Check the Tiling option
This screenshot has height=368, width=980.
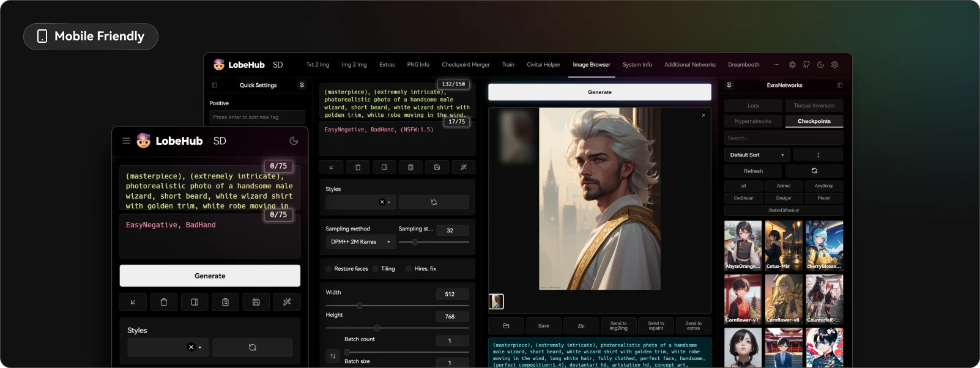pyautogui.click(x=376, y=269)
